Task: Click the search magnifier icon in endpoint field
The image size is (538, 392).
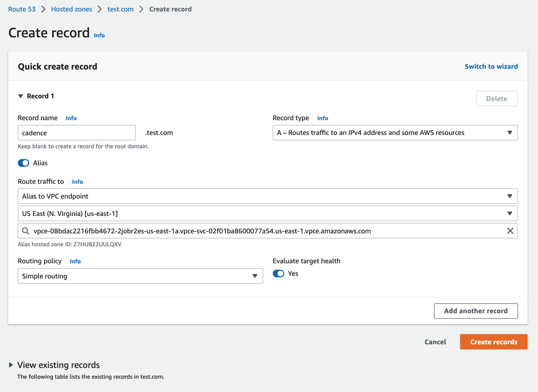Action: click(26, 231)
